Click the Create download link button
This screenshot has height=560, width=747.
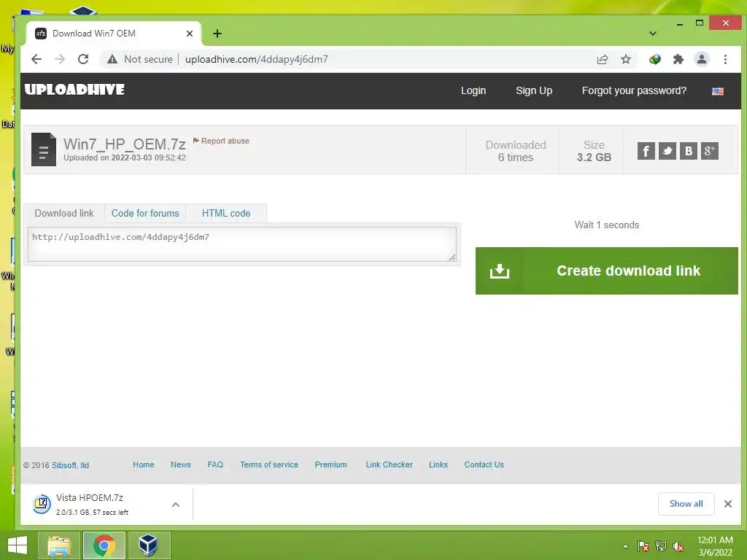pyautogui.click(x=606, y=271)
